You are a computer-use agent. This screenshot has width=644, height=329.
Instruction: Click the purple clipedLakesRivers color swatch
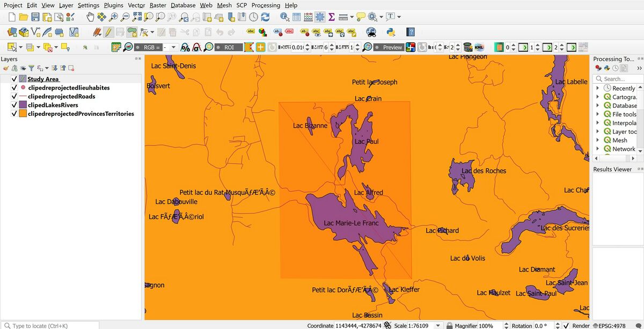tap(23, 105)
